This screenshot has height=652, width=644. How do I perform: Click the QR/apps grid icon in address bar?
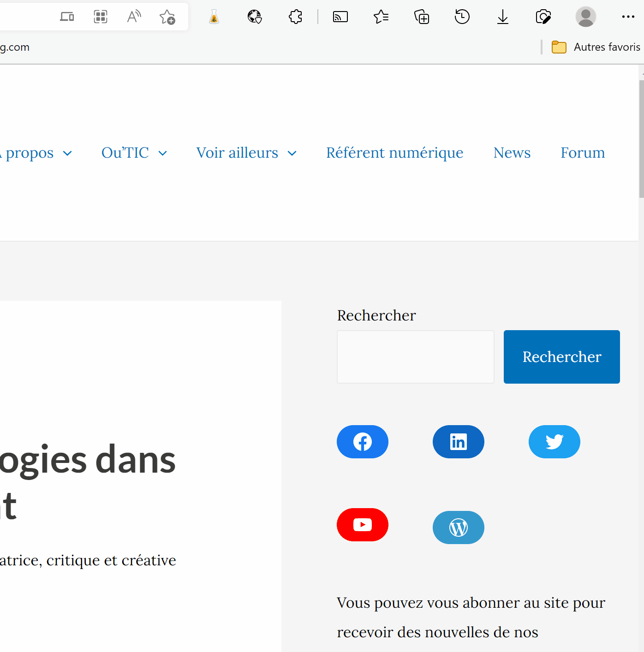click(x=101, y=17)
